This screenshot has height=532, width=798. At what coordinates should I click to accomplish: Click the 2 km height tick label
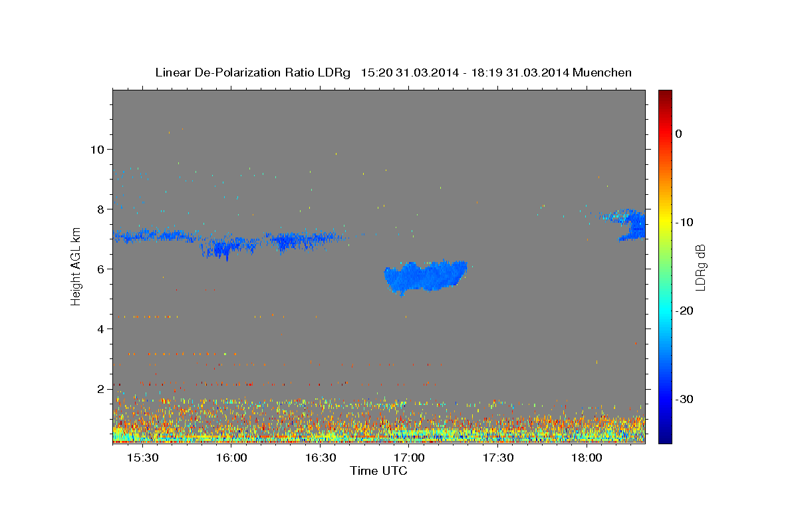point(102,388)
